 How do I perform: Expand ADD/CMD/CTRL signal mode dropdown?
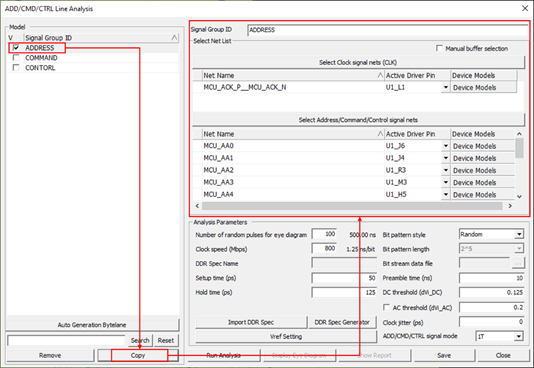pos(518,336)
